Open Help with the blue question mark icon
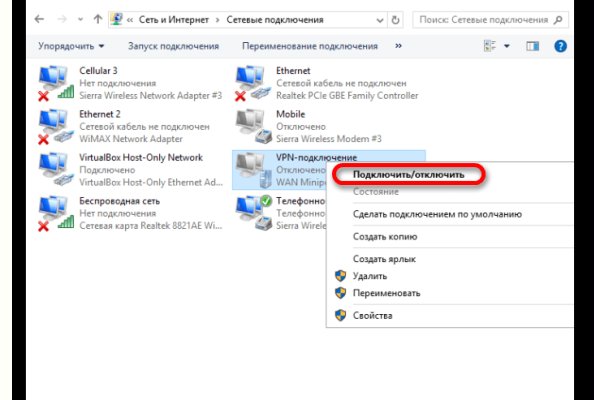600x400 pixels. coord(560,46)
